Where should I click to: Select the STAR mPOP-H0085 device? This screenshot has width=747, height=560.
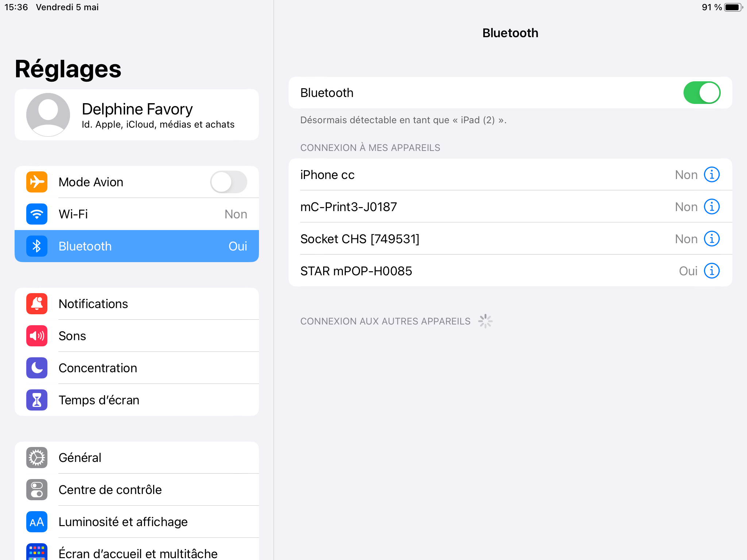tap(510, 271)
